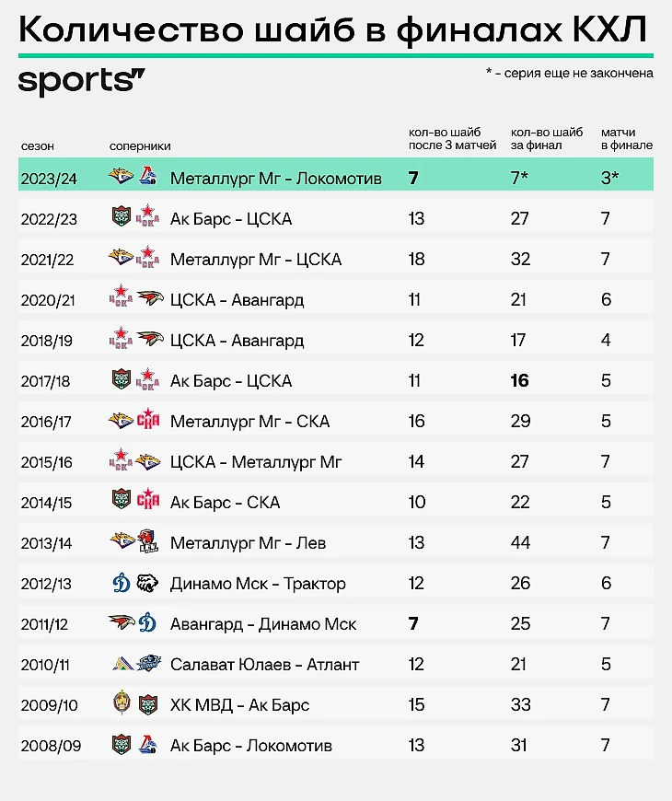Click the 'Салават Юлаев - Атлант' matchup text
This screenshot has width=672, height=801.
[x=264, y=664]
